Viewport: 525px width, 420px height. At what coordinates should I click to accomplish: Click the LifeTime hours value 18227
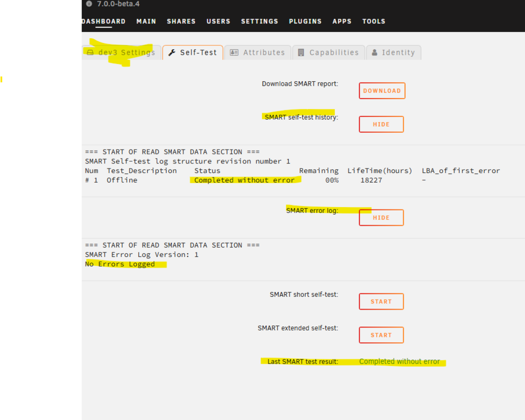click(x=371, y=180)
